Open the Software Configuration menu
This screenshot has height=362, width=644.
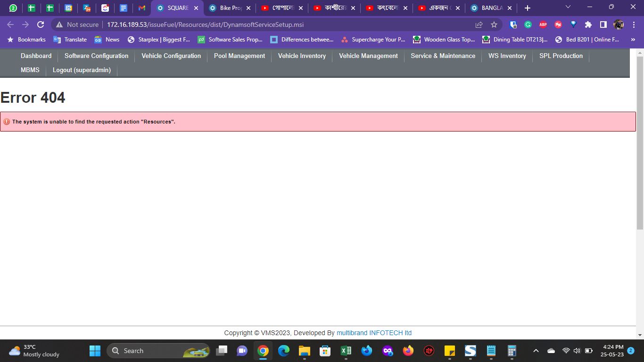(97, 56)
